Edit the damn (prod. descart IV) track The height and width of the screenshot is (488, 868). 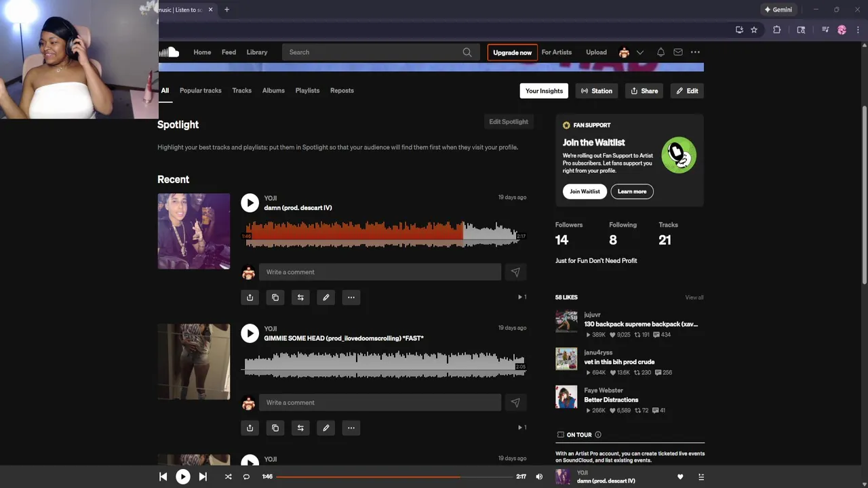(x=326, y=297)
